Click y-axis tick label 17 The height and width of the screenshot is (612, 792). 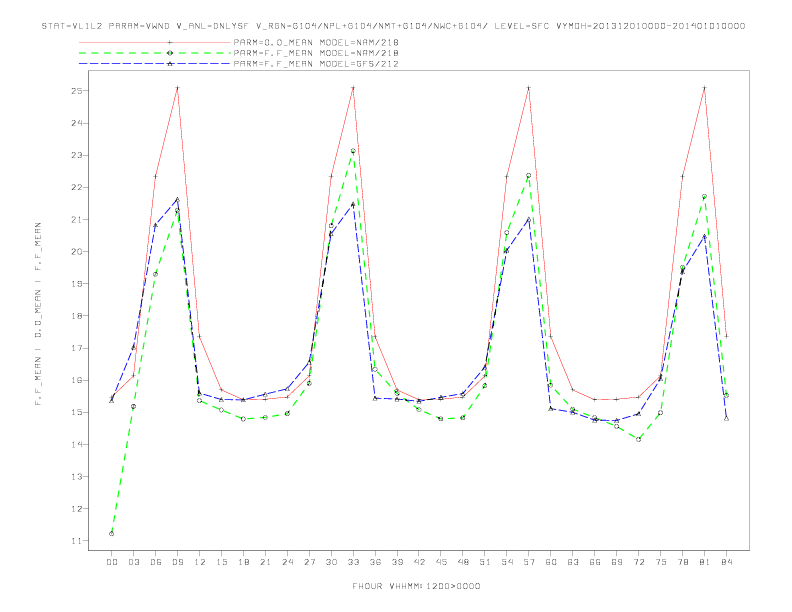[77, 348]
